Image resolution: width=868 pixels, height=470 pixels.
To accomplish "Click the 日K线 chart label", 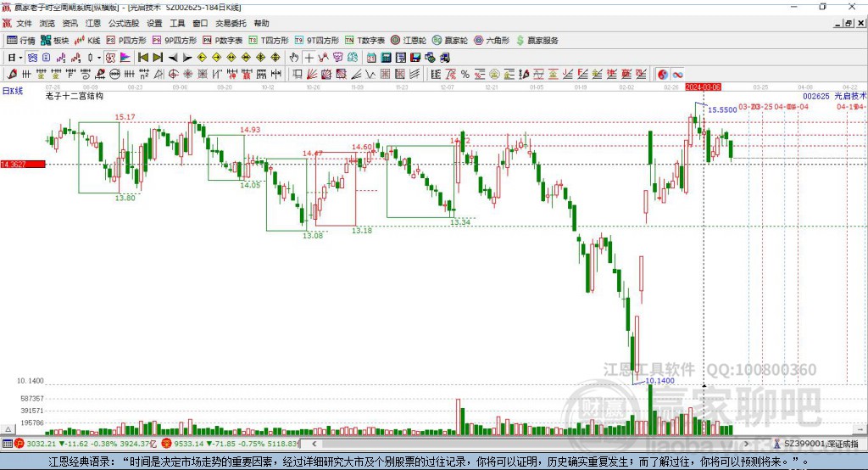I will pos(13,91).
